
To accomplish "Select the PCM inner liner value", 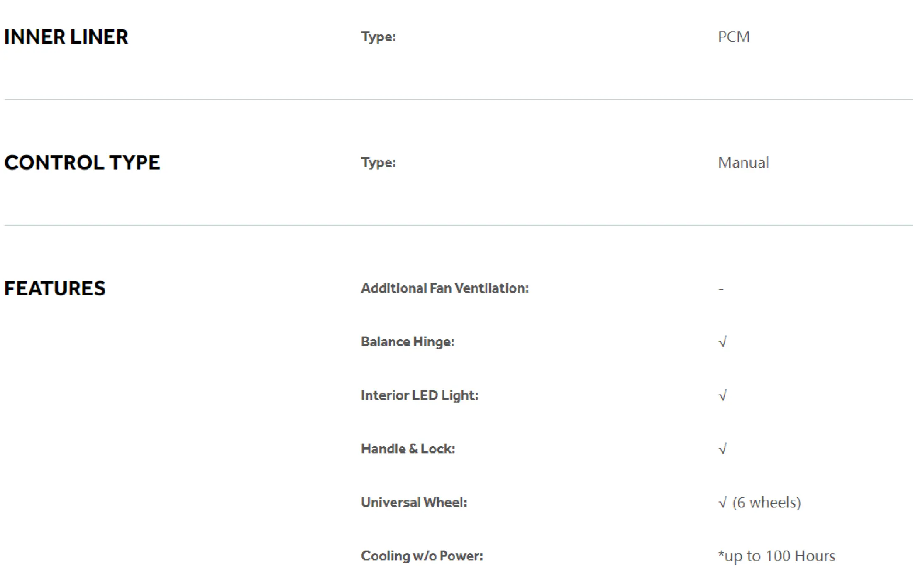I will 734,37.
